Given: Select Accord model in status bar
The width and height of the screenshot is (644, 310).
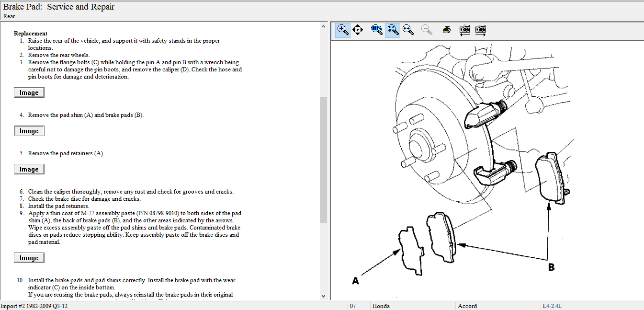Looking at the screenshot, I should tap(467, 306).
